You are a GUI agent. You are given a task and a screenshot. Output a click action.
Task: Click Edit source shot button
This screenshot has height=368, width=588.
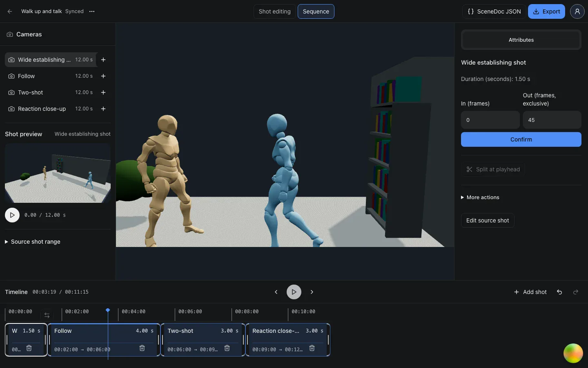coord(488,220)
